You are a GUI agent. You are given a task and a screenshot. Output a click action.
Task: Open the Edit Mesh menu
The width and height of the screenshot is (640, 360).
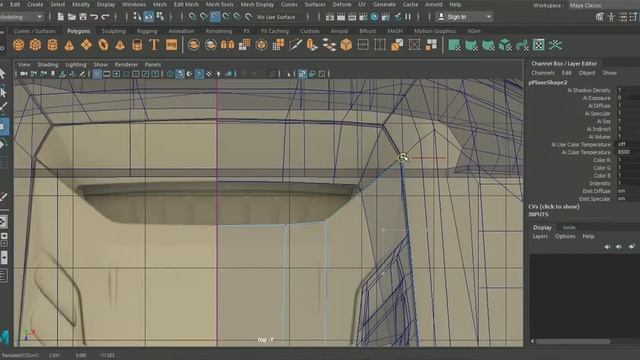pos(186,4)
